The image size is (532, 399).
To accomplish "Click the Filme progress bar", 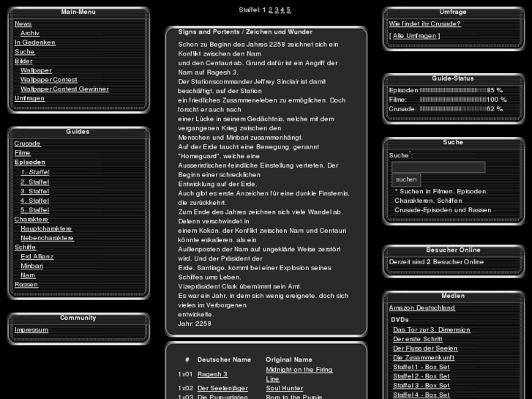I will pyautogui.click(x=453, y=100).
